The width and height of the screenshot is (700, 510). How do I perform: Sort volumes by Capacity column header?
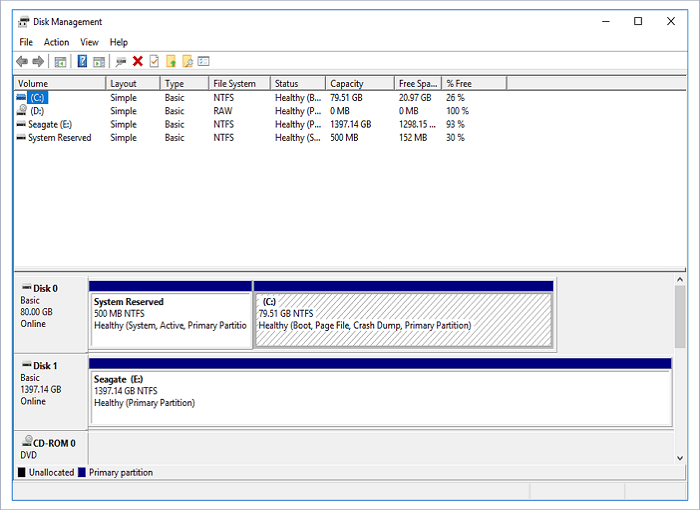point(347,84)
